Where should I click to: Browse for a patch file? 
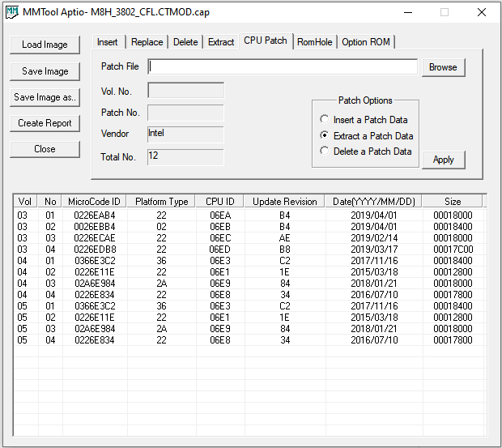[443, 67]
